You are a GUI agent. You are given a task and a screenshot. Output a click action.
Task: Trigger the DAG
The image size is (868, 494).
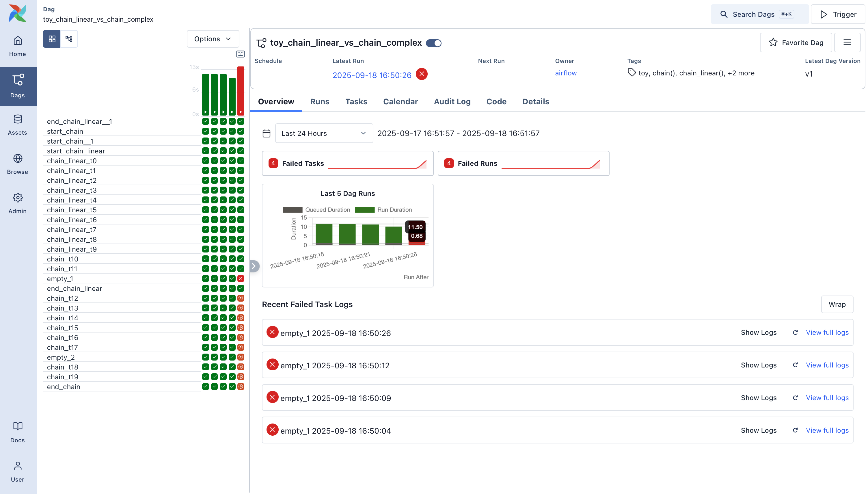[838, 14]
